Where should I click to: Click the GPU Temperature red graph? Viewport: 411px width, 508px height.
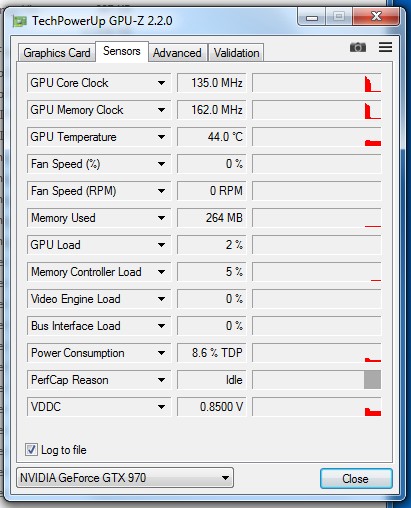click(373, 143)
